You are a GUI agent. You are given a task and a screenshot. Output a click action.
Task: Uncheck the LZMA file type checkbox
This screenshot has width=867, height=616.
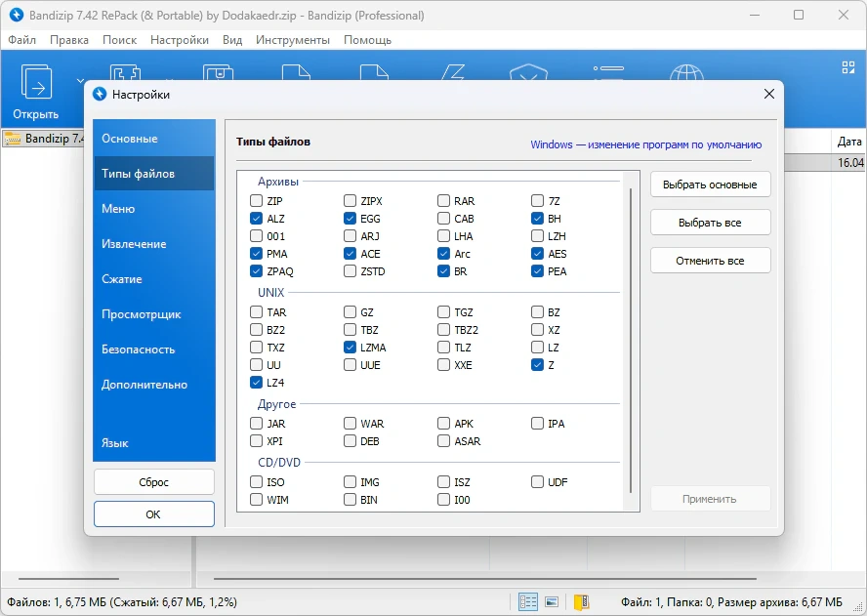(351, 348)
